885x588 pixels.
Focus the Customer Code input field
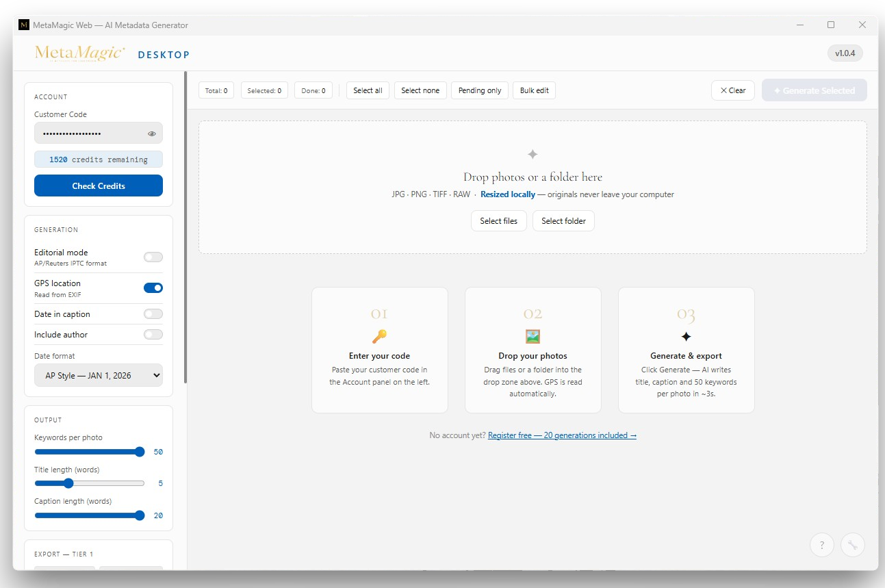tap(99, 133)
